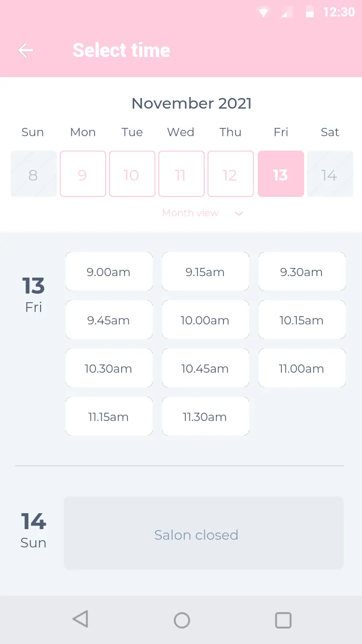Viewport: 362px width, 644px height.
Task: Choose the 10.45am appointment time
Action: point(206,368)
